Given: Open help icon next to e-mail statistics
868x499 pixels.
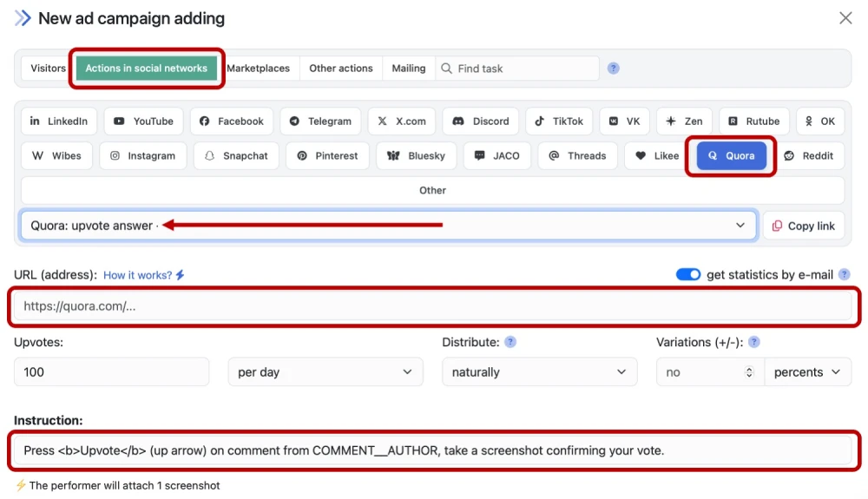Looking at the screenshot, I should pyautogui.click(x=845, y=274).
